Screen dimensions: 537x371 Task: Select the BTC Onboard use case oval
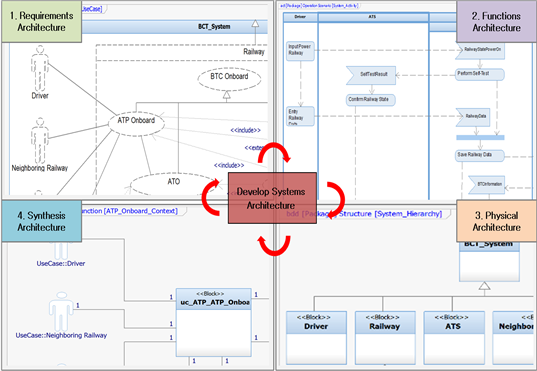pos(229,78)
